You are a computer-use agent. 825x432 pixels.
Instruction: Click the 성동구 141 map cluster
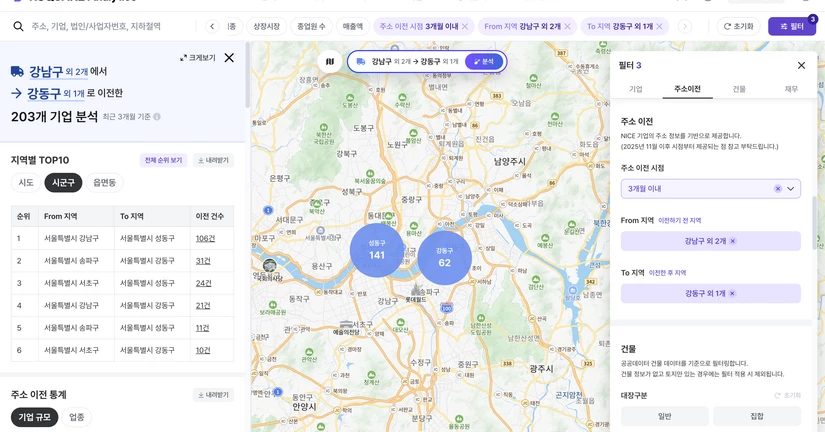coord(377,250)
